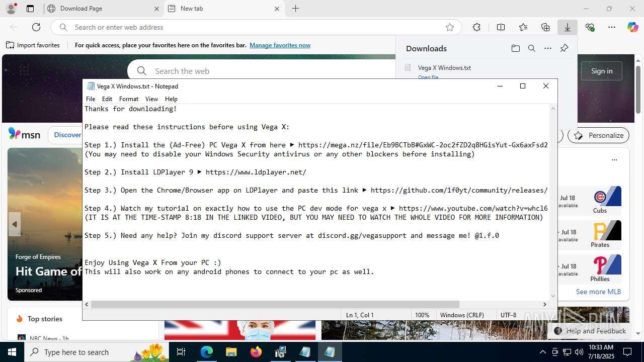Image resolution: width=644 pixels, height=362 pixels.
Task: Open downloads folder icon in Downloads panel
Action: (515, 48)
